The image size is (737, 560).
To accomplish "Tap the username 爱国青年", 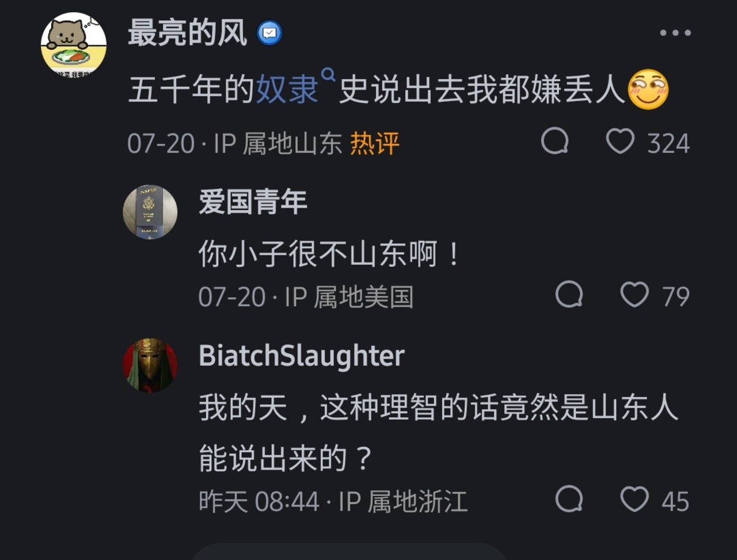I will pyautogui.click(x=253, y=203).
